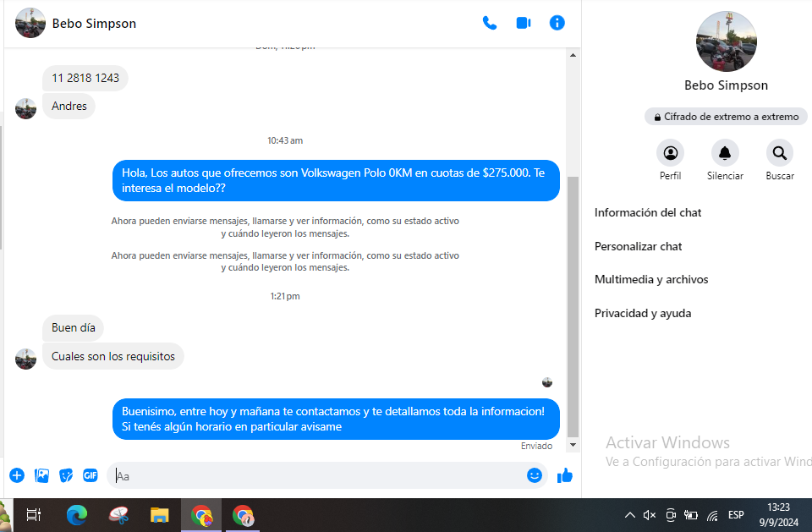Image resolution: width=812 pixels, height=532 pixels.
Task: Open more actions plus icon
Action: (x=17, y=475)
